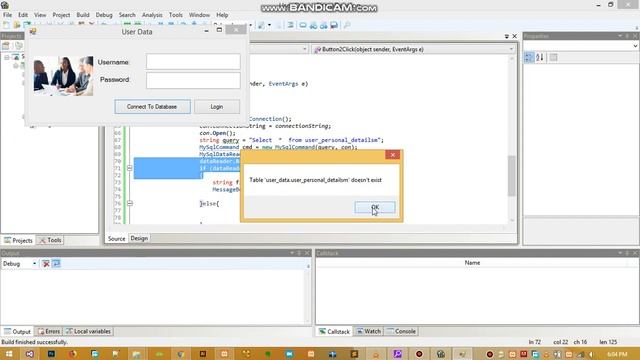The height and width of the screenshot is (360, 640).
Task: Switch to the Errors tab
Action: [49, 331]
